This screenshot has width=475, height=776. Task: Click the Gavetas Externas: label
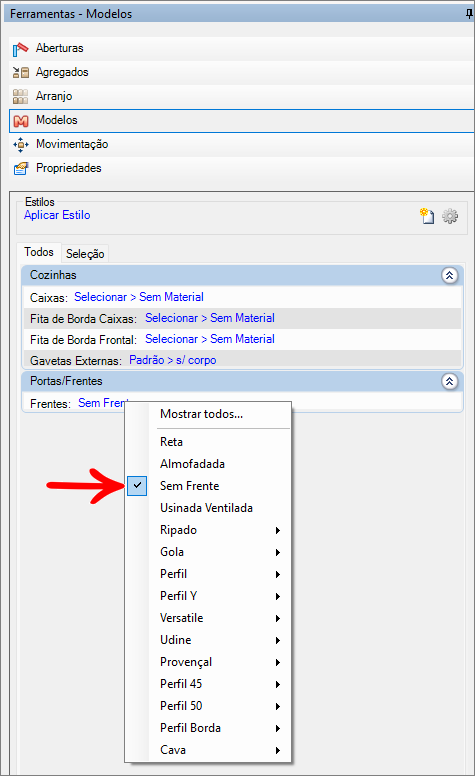[x=76, y=361]
